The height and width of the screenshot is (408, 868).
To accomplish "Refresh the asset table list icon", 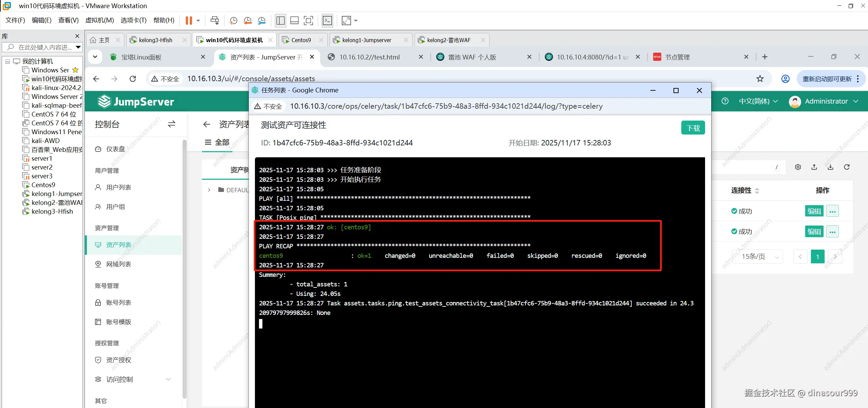I will 847,167.
